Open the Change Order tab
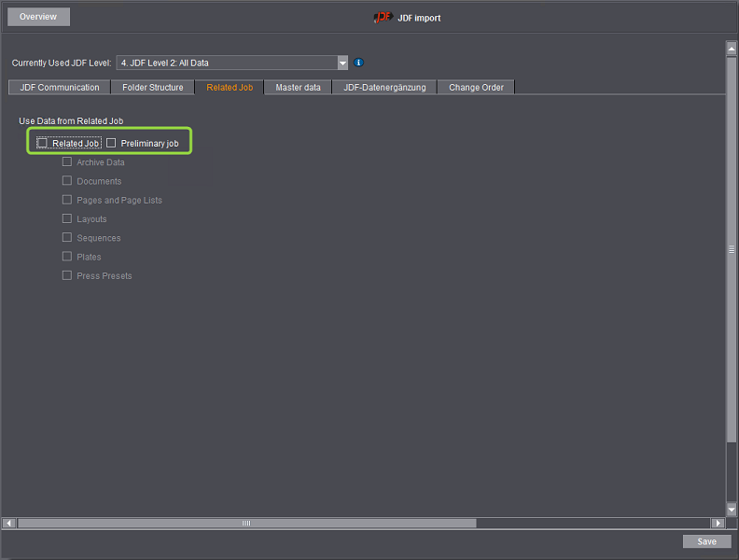Image resolution: width=739 pixels, height=560 pixels. pyautogui.click(x=477, y=88)
